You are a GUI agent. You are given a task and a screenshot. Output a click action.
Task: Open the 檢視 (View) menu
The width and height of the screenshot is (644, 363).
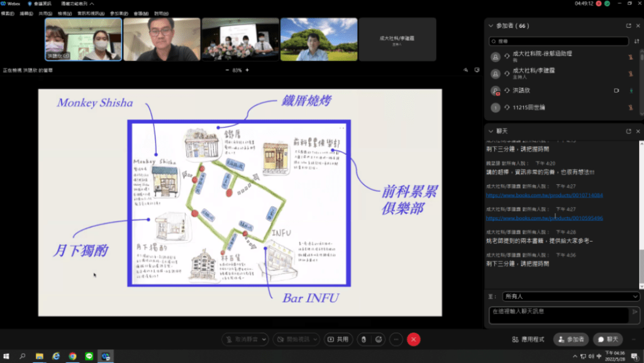(64, 13)
